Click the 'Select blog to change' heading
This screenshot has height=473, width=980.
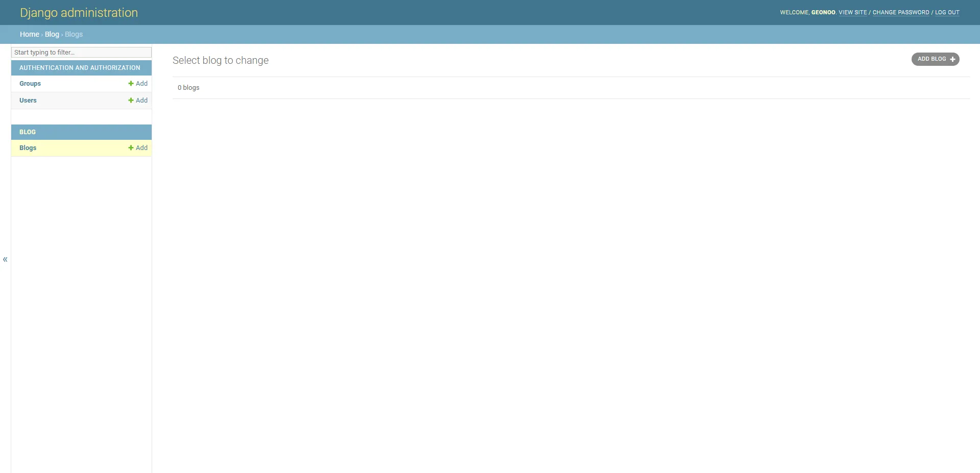click(221, 60)
